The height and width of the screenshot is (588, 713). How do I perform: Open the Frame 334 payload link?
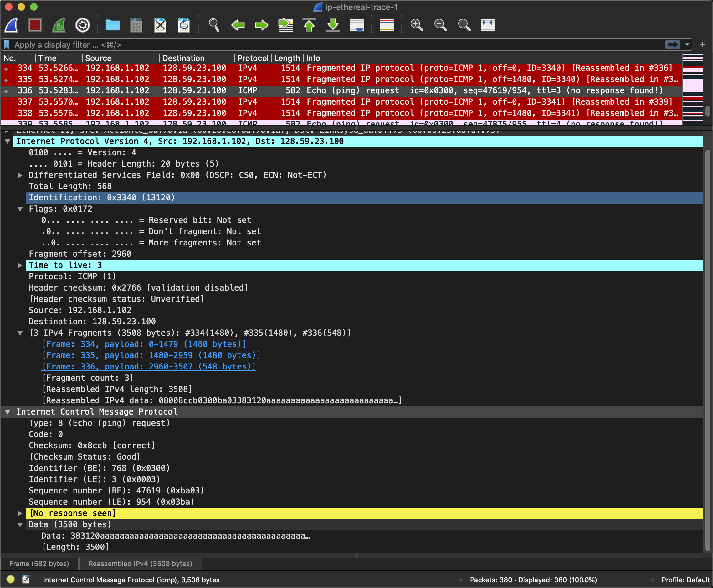(x=144, y=344)
